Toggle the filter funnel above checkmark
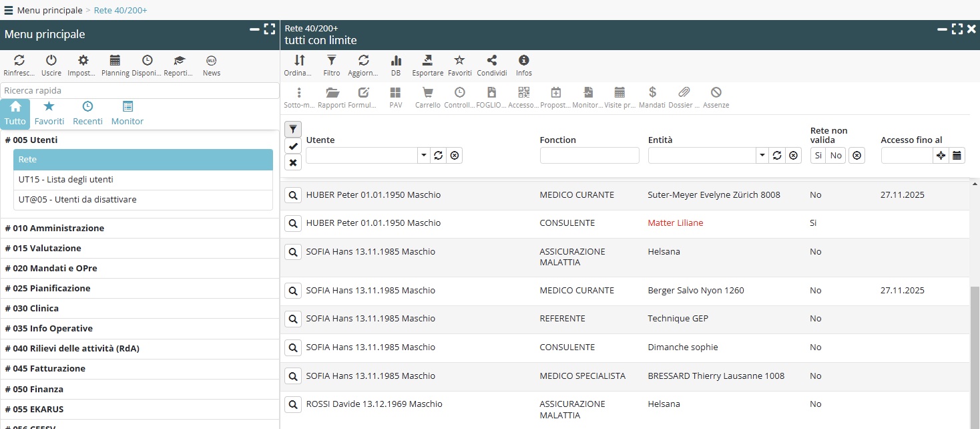The width and height of the screenshot is (980, 429). click(293, 129)
